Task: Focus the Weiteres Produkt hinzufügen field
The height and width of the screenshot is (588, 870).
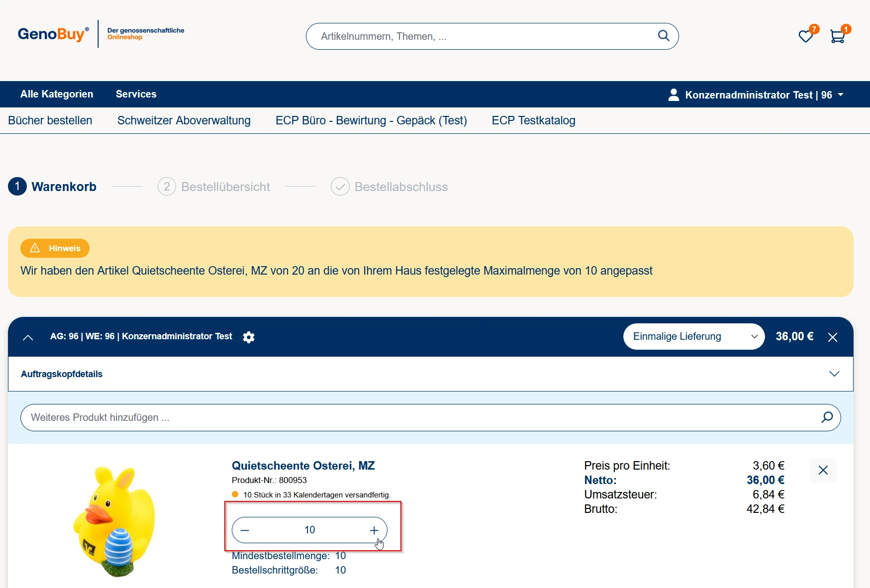Action: point(418,417)
